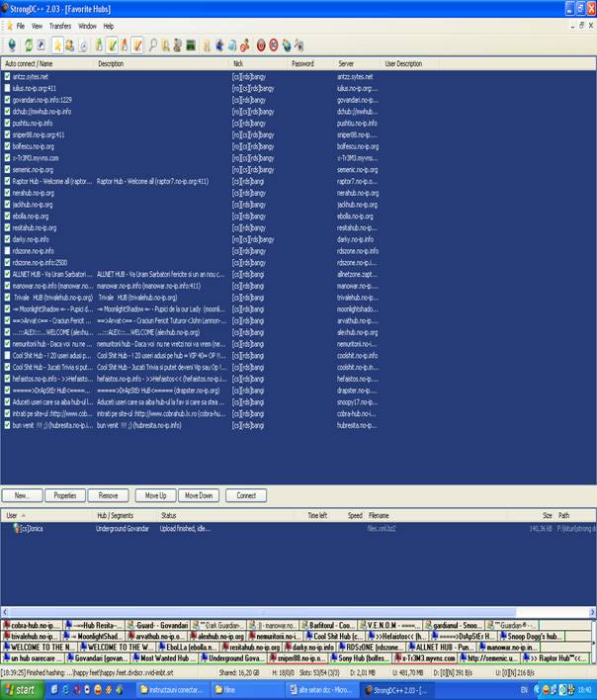Viewport: 597px width, 700px height.
Task: Open the Follow last redirect icon
Action: 42,44
